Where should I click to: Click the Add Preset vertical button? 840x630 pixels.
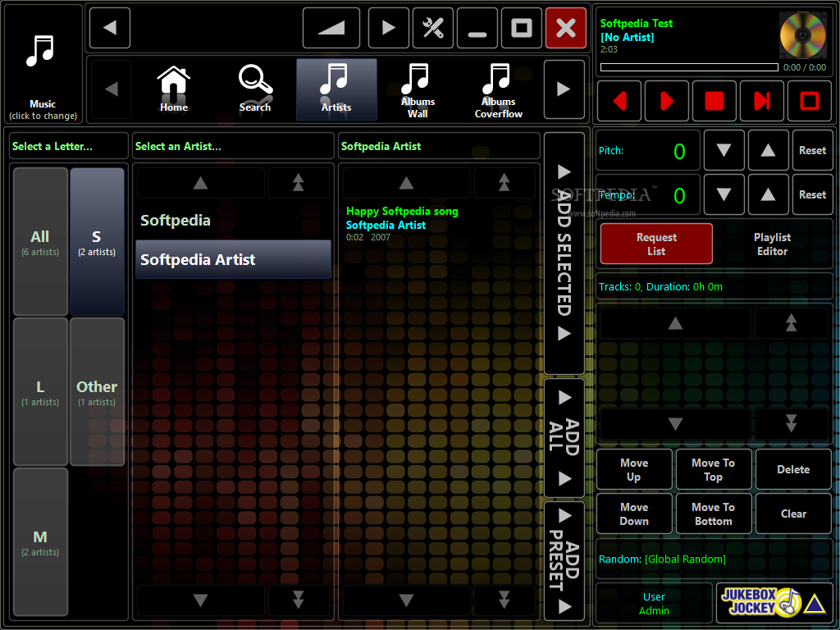click(x=564, y=560)
